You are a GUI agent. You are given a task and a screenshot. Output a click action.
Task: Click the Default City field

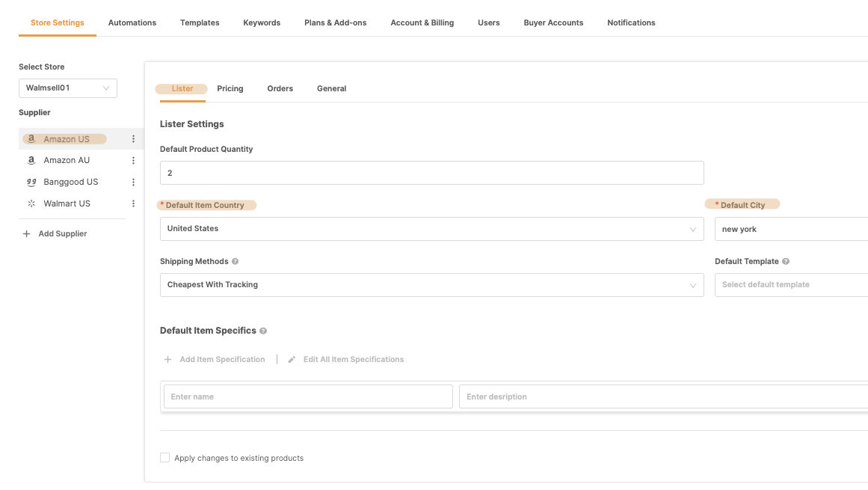pos(792,229)
